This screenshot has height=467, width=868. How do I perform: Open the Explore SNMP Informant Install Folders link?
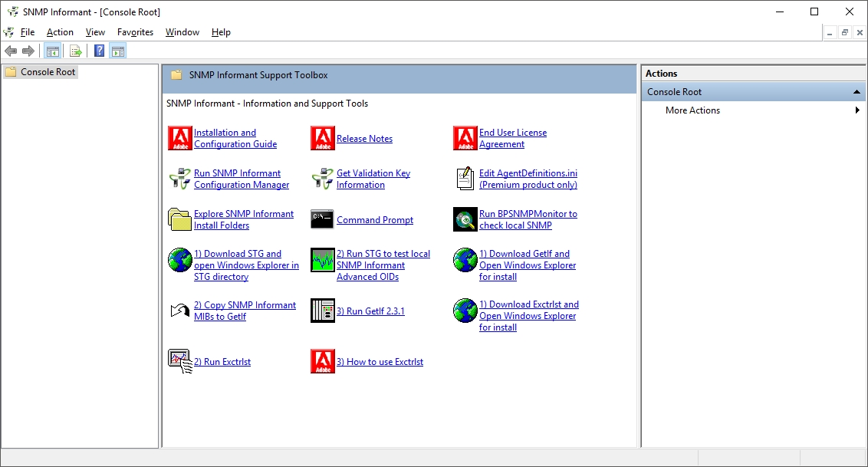tap(244, 219)
